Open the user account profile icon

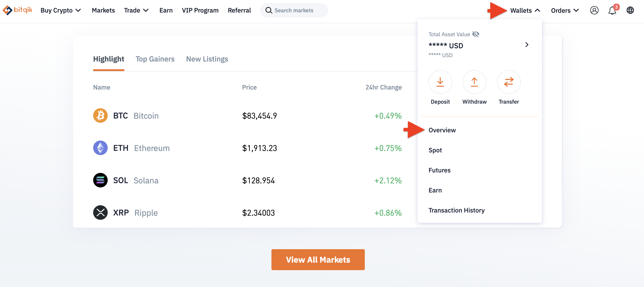coord(594,10)
